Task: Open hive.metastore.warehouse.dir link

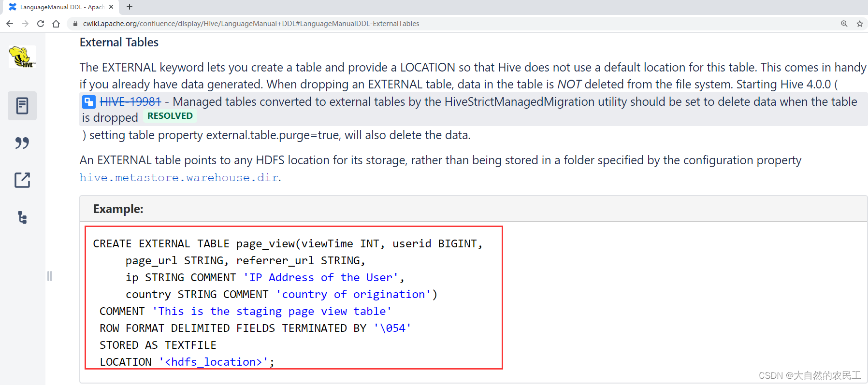Action: pyautogui.click(x=179, y=178)
